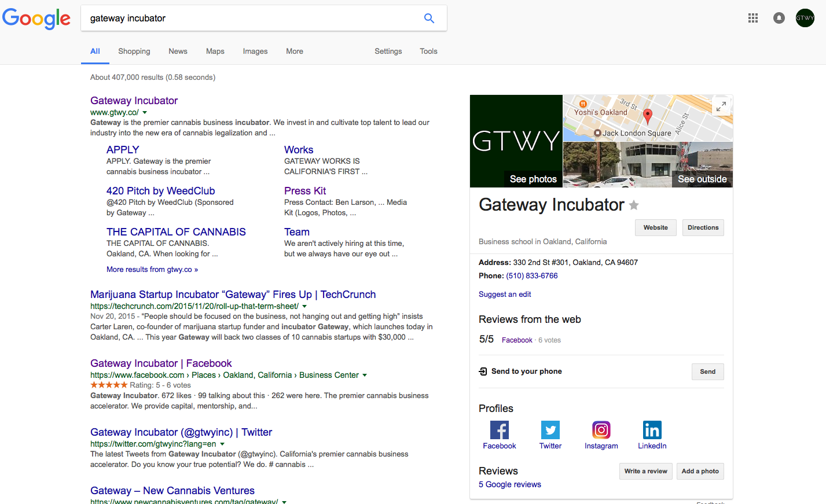
Task: Open the Press Kit sitelink
Action: tap(305, 191)
